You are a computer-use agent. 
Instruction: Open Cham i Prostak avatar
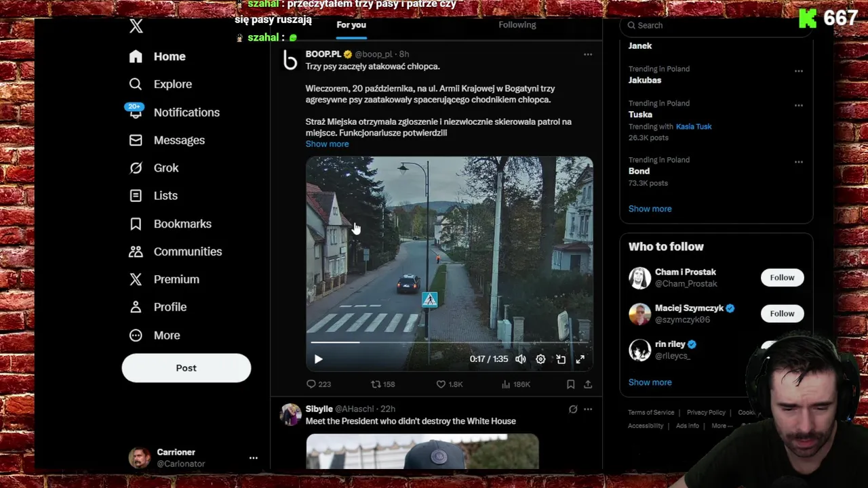tap(639, 278)
